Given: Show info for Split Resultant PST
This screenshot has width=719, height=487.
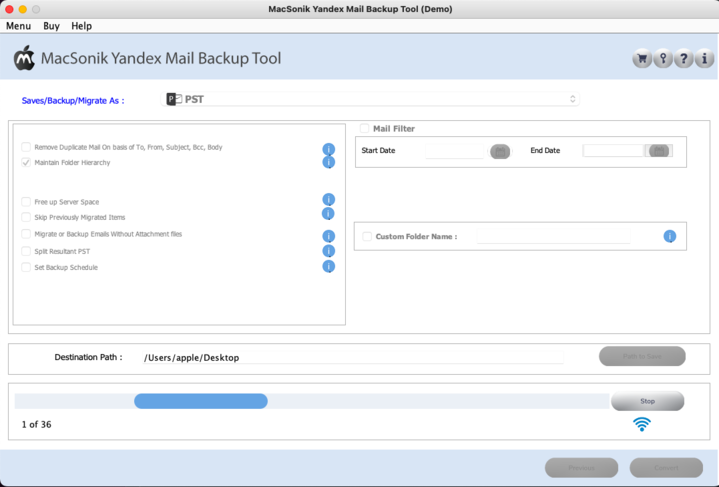Looking at the screenshot, I should tap(328, 251).
